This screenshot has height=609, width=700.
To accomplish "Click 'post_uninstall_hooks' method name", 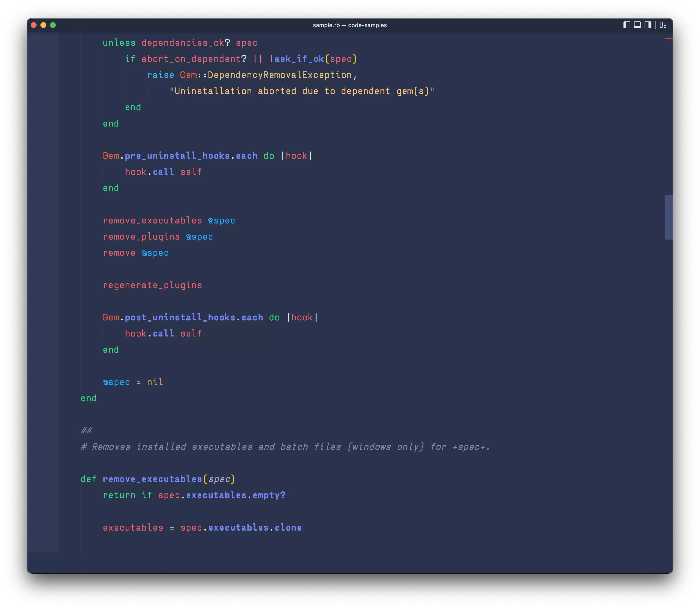I will pyautogui.click(x=180, y=317).
